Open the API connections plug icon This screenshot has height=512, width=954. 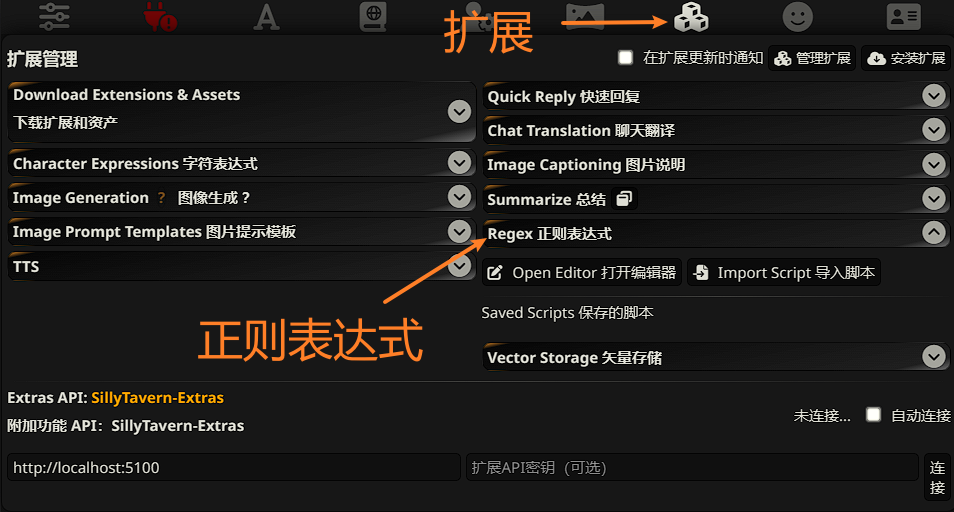point(160,16)
